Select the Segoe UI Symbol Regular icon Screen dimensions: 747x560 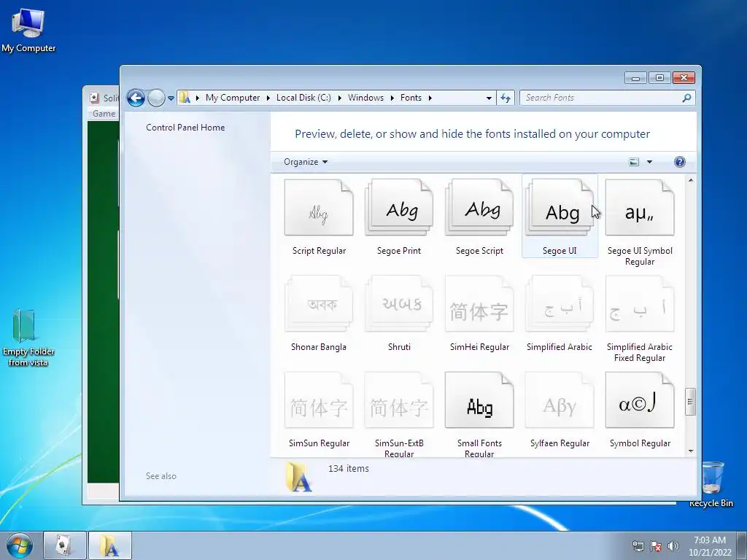[x=640, y=208]
